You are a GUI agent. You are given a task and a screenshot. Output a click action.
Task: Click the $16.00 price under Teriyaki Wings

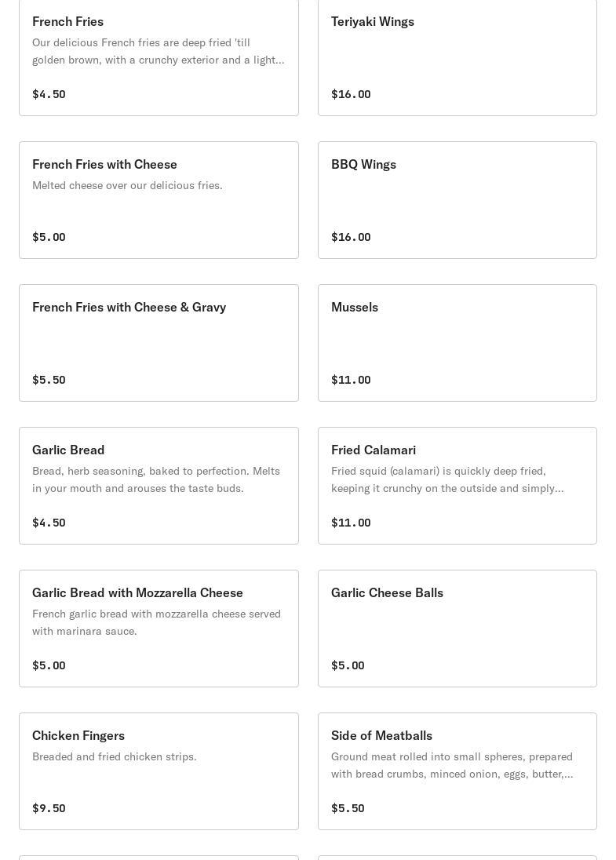click(x=351, y=94)
